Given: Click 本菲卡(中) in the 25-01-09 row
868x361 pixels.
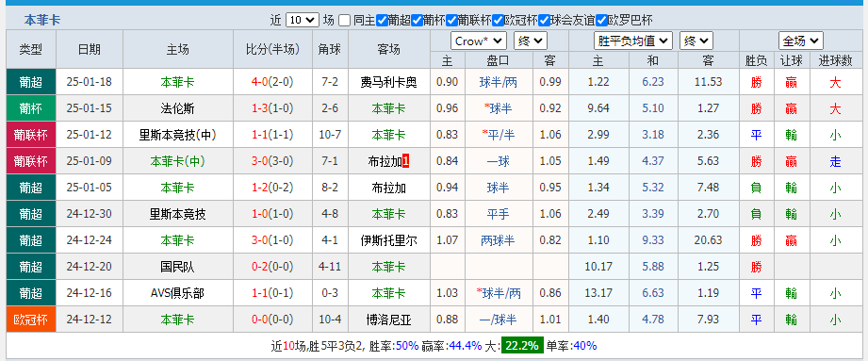Looking at the screenshot, I should [177, 161].
